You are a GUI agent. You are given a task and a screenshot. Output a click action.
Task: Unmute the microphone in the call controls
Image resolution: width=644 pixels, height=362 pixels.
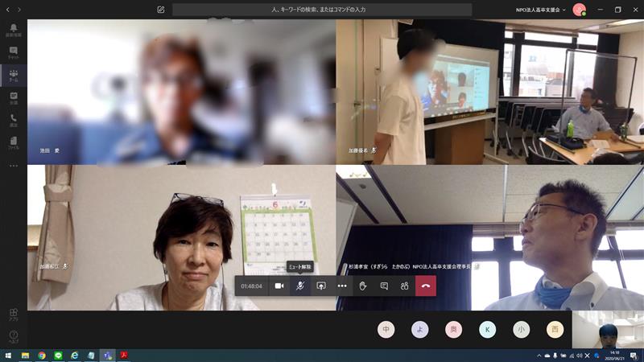coord(300,286)
